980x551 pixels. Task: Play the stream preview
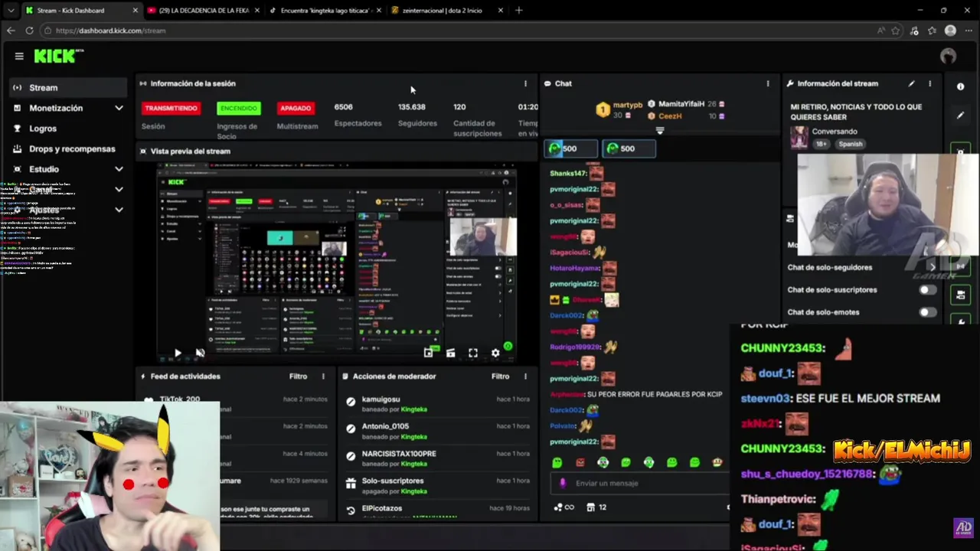coord(178,353)
